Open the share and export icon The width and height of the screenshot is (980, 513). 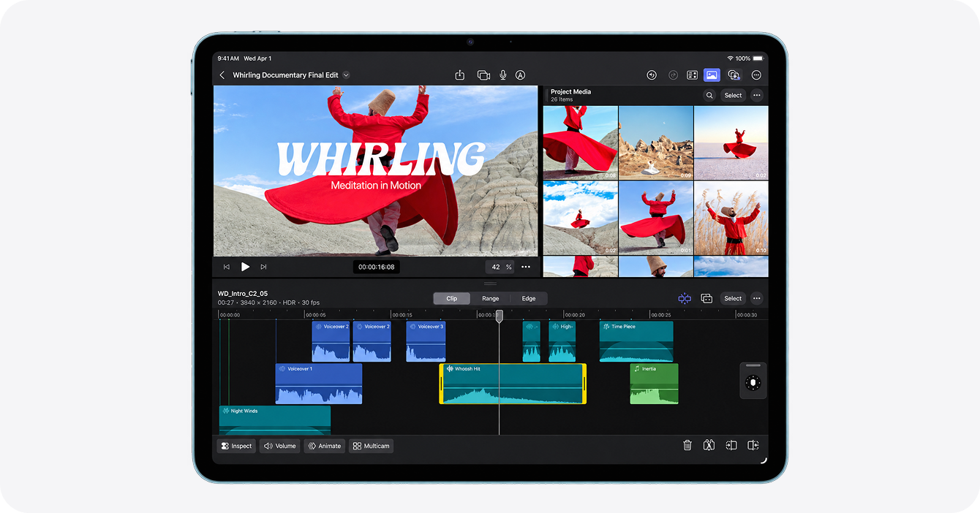point(460,75)
